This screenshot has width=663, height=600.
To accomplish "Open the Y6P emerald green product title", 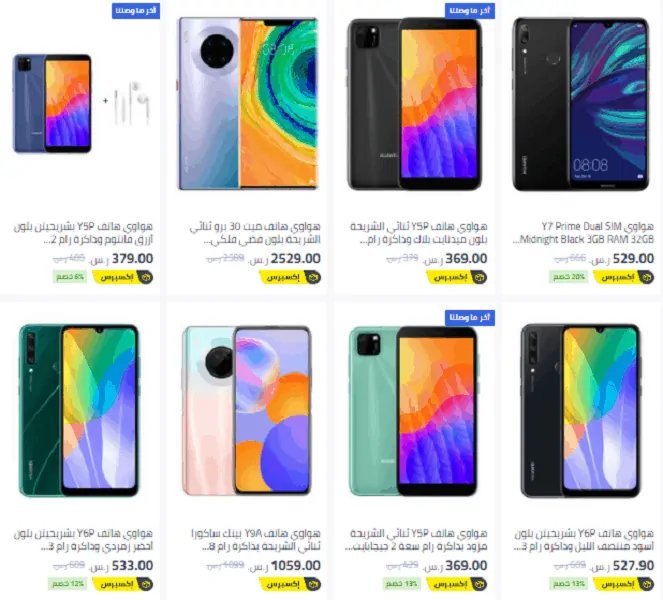I will tap(83, 540).
